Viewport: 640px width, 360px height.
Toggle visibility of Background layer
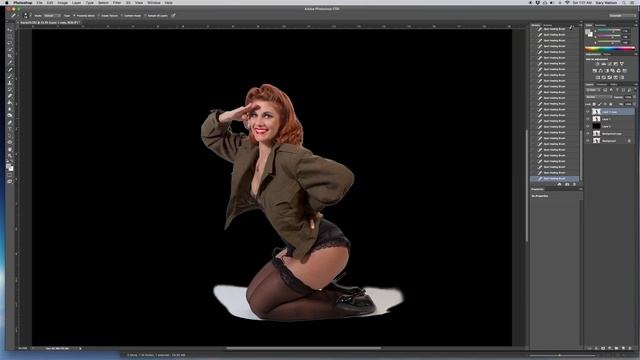coord(588,141)
